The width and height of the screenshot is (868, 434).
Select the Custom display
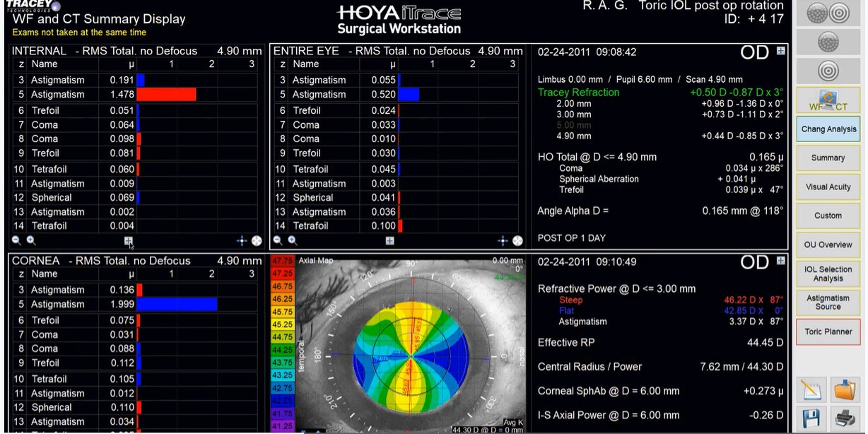point(828,216)
